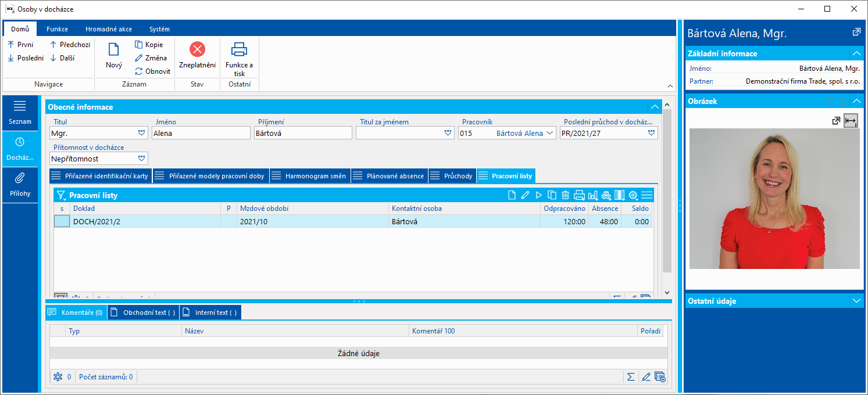
Task: Click the Kopie button
Action: coord(149,44)
